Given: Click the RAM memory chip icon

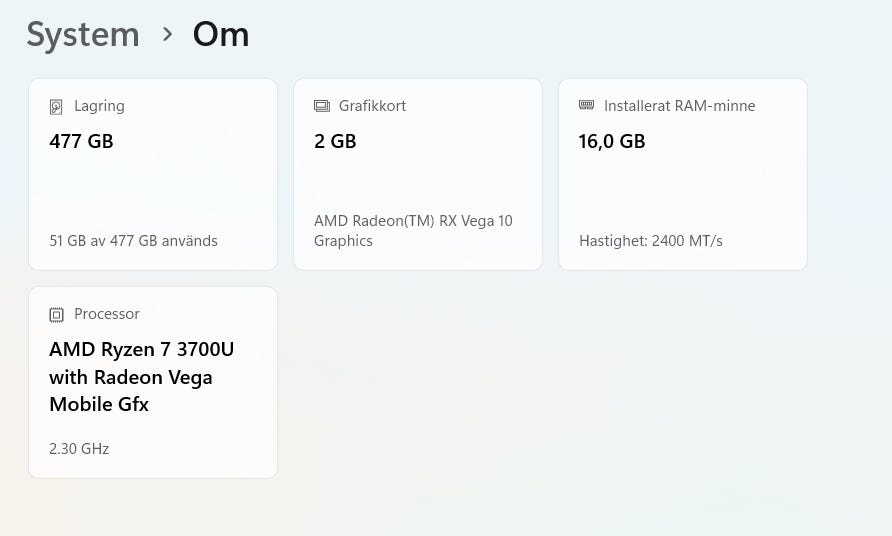Looking at the screenshot, I should click(587, 105).
